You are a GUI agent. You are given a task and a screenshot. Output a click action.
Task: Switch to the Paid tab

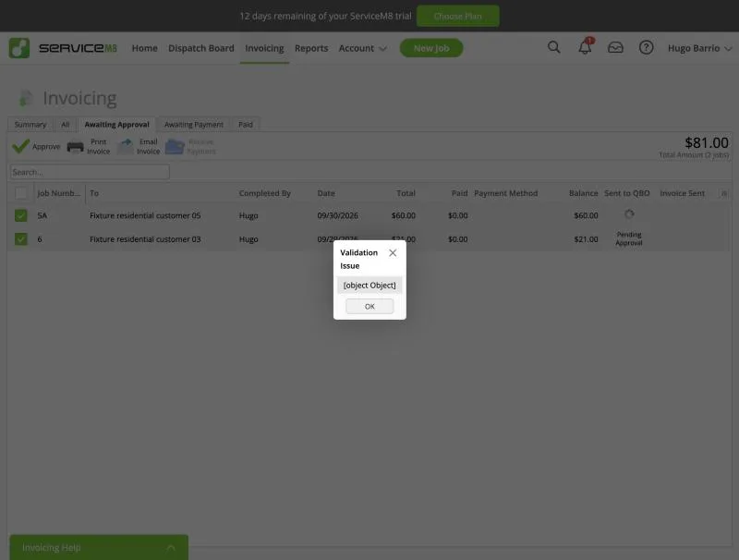tap(246, 125)
